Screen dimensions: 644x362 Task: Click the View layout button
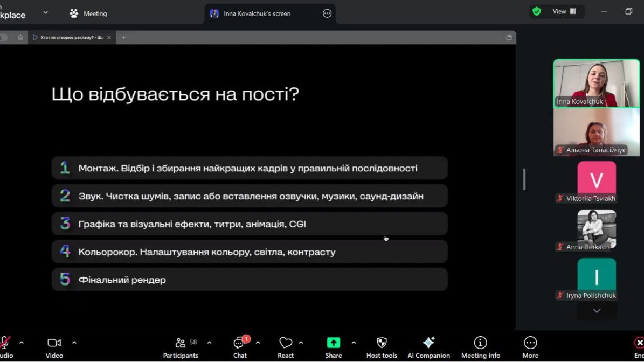tap(564, 11)
